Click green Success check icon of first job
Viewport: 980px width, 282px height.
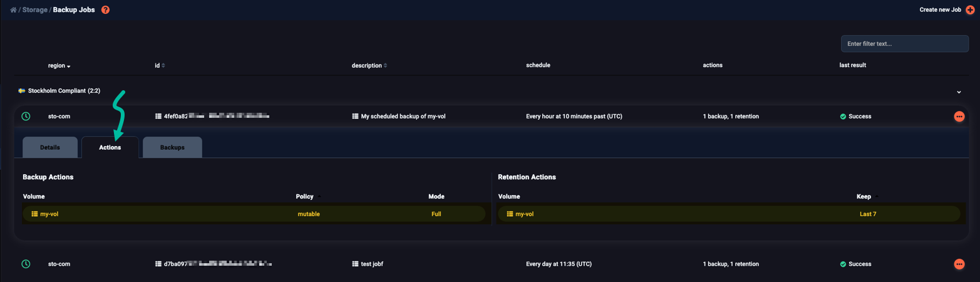tap(843, 117)
